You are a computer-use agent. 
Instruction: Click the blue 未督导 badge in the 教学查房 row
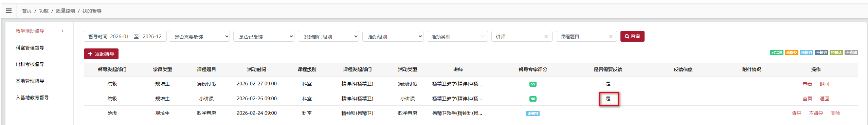[x=533, y=113]
